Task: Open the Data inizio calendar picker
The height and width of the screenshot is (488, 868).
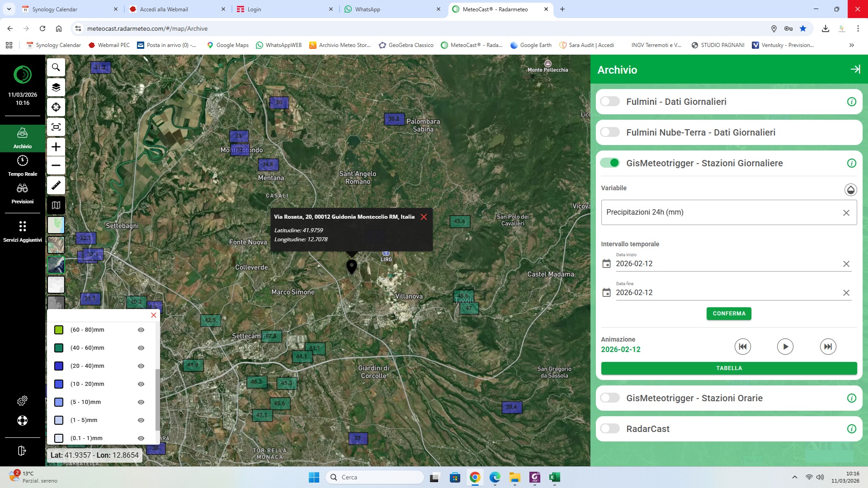Action: pos(606,264)
